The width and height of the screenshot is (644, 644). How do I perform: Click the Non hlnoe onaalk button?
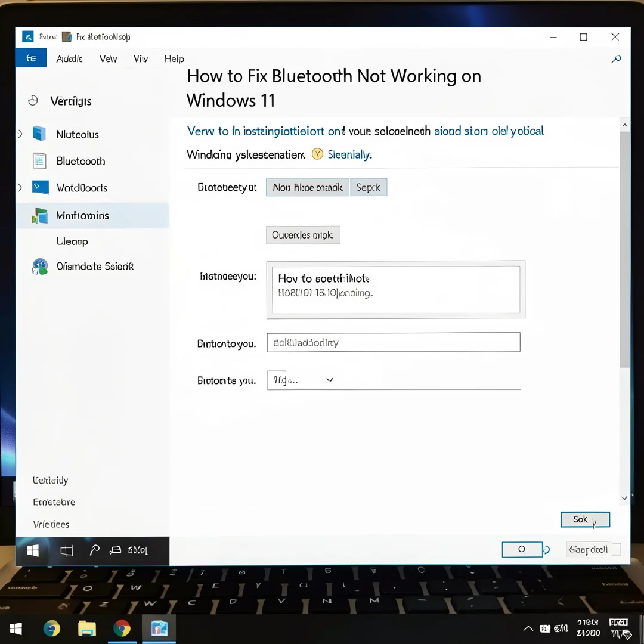point(308,187)
